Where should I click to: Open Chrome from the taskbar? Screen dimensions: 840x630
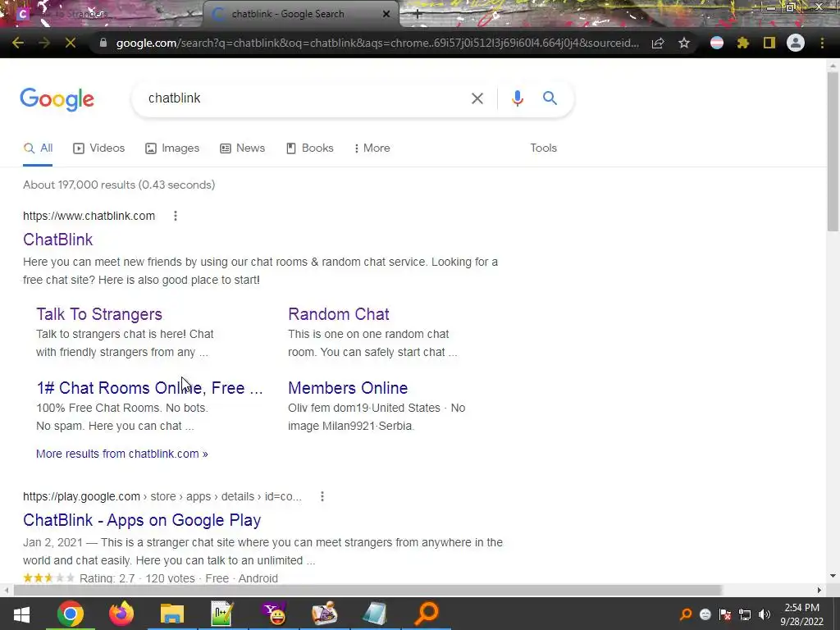click(x=71, y=614)
